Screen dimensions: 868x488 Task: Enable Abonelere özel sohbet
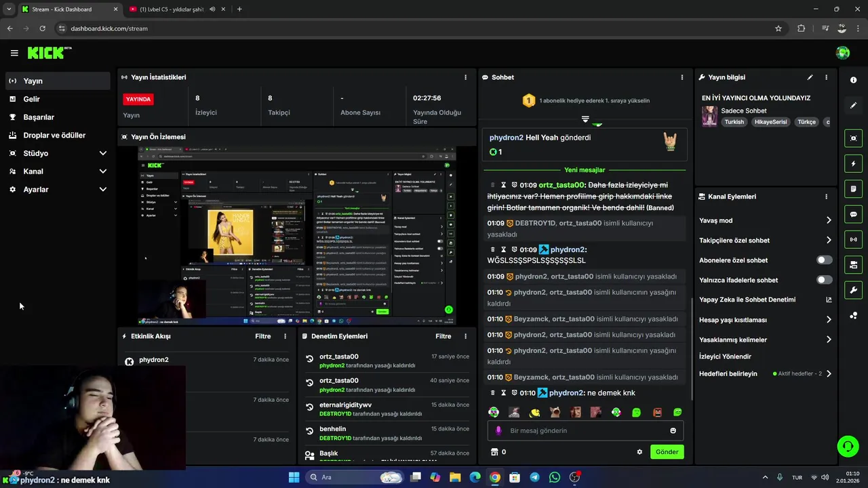[824, 260]
